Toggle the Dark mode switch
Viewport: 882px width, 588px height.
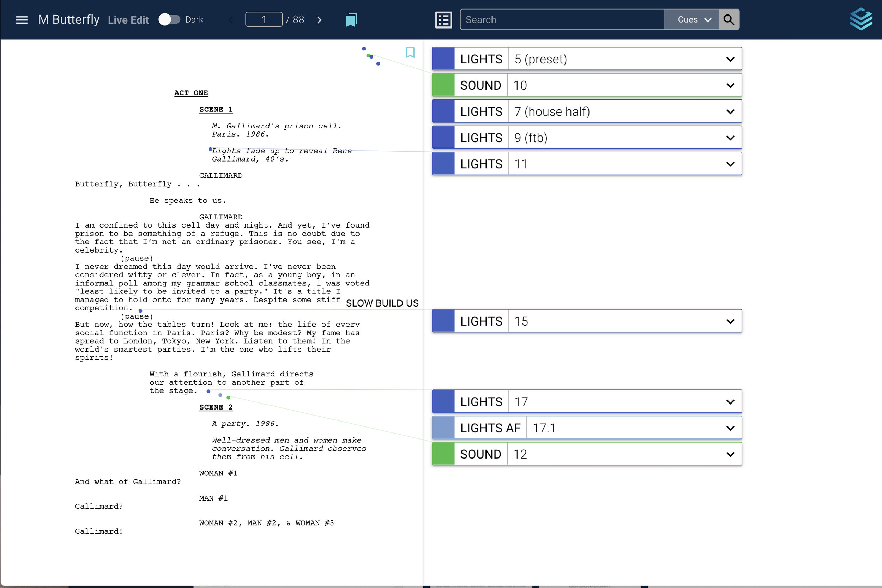tap(169, 19)
